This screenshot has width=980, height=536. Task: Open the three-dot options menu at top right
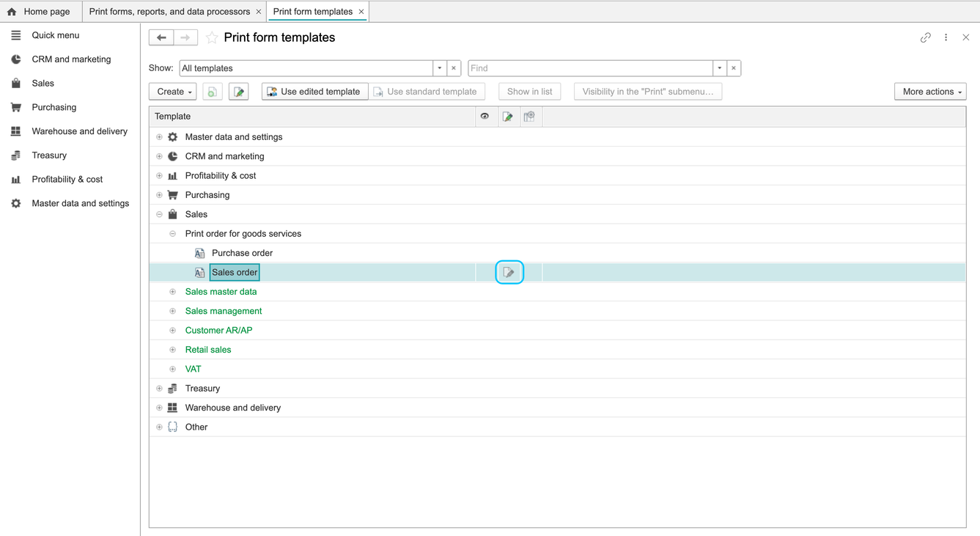946,37
